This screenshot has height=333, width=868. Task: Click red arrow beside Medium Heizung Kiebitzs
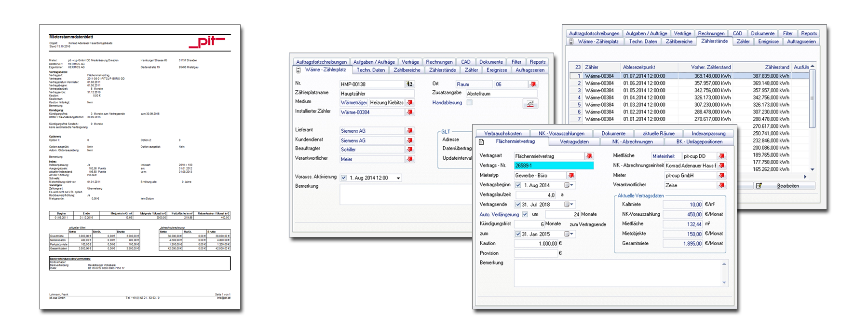point(410,102)
